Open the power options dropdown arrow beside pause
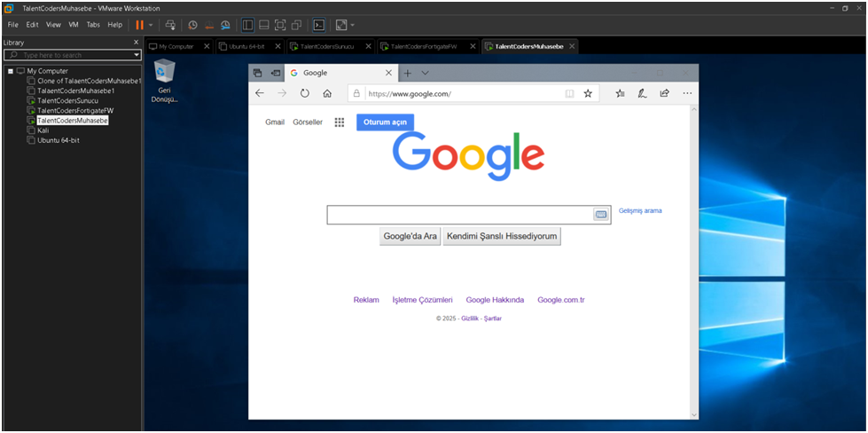 coord(151,25)
